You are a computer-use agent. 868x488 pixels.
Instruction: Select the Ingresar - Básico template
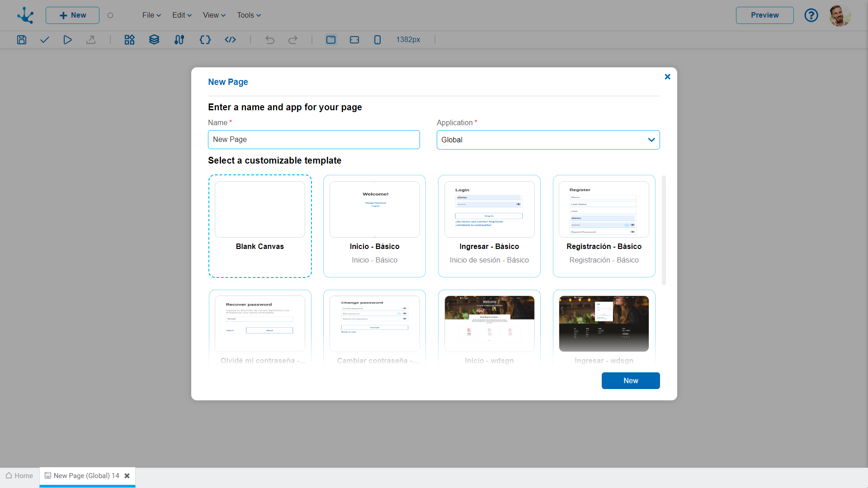click(x=489, y=226)
